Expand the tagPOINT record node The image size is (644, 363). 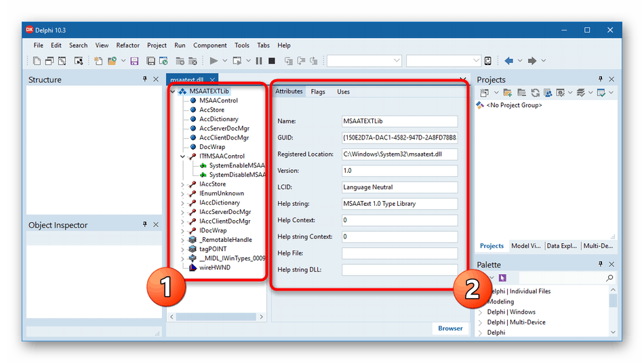(183, 249)
